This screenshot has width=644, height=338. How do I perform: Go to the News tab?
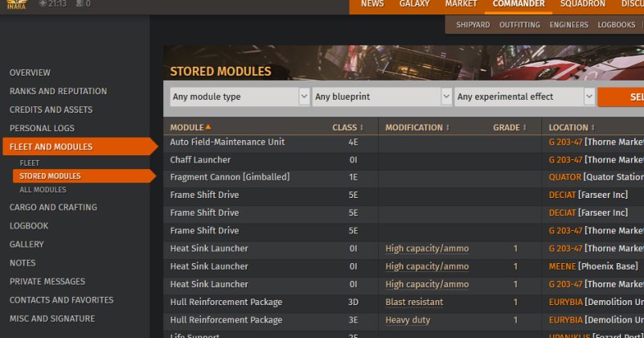[372, 4]
